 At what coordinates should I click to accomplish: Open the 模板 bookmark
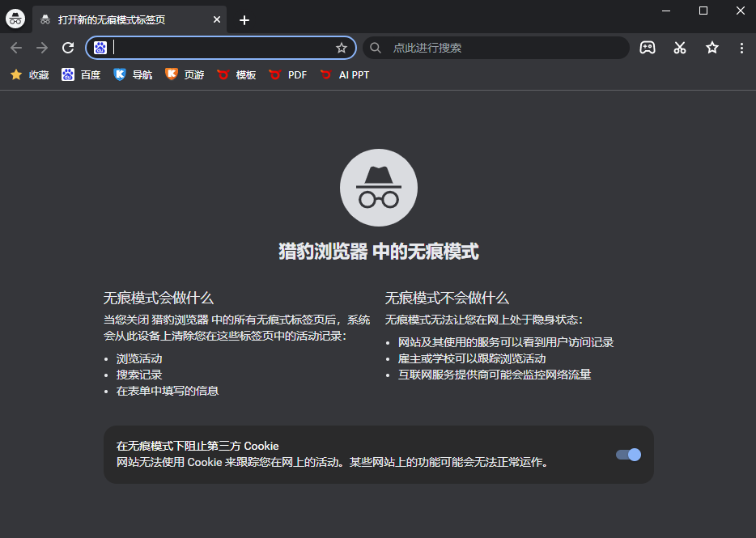point(236,74)
